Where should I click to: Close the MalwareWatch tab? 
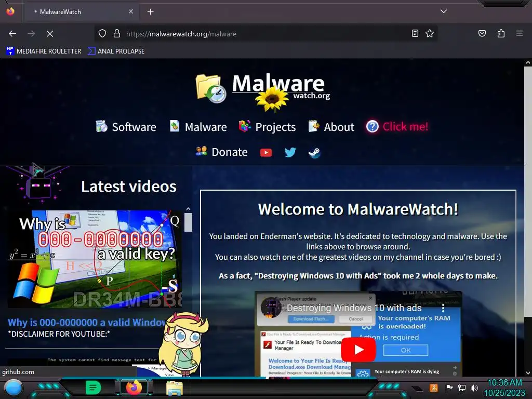[x=131, y=11]
